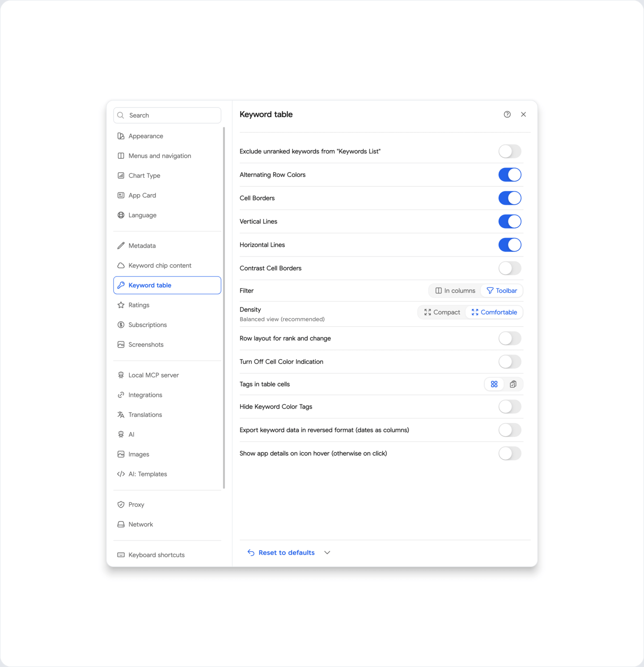Screen dimensions: 644x667
Task: Focus the Search input field
Action: pos(167,115)
